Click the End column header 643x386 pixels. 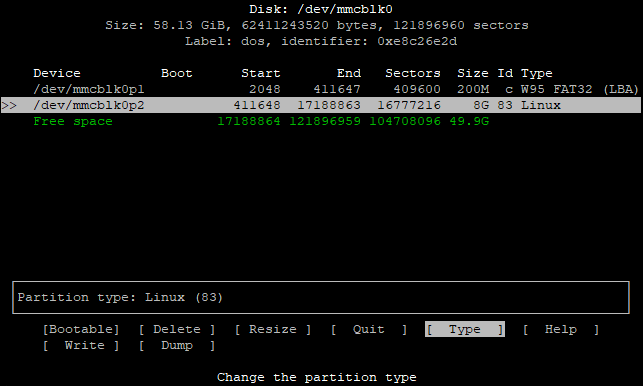[349, 73]
